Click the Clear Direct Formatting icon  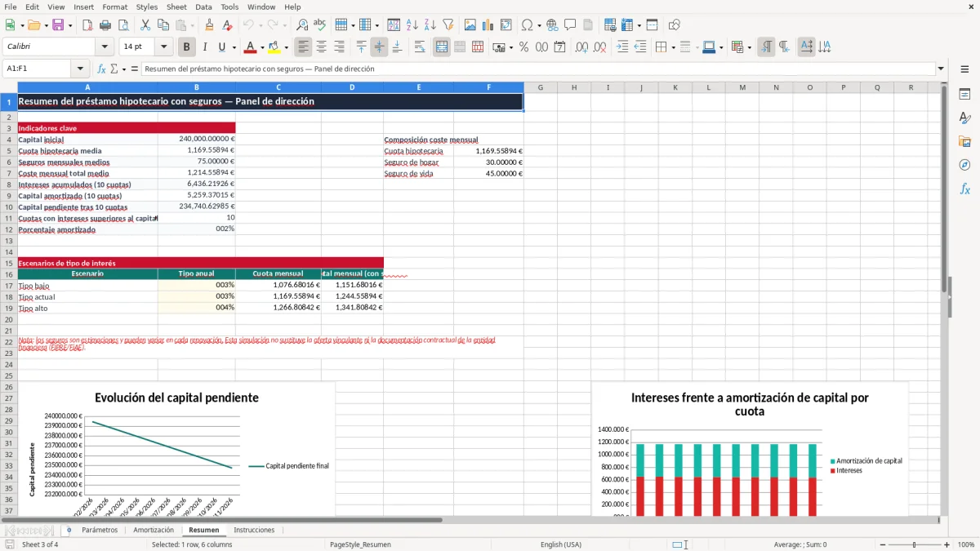click(227, 25)
